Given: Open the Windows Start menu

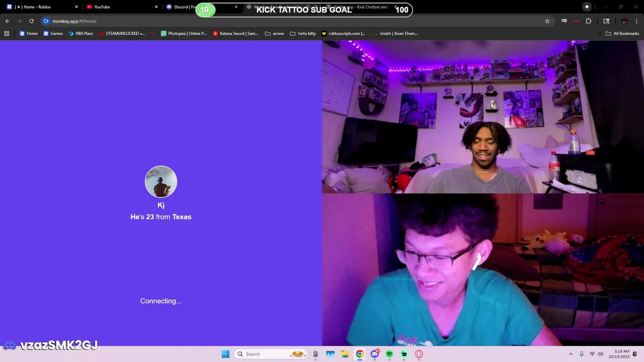Looking at the screenshot, I should [225, 354].
